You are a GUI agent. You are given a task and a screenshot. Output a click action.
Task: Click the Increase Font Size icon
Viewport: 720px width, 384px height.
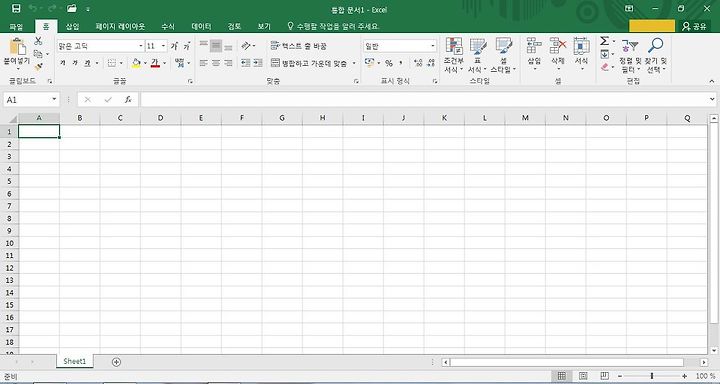point(174,46)
